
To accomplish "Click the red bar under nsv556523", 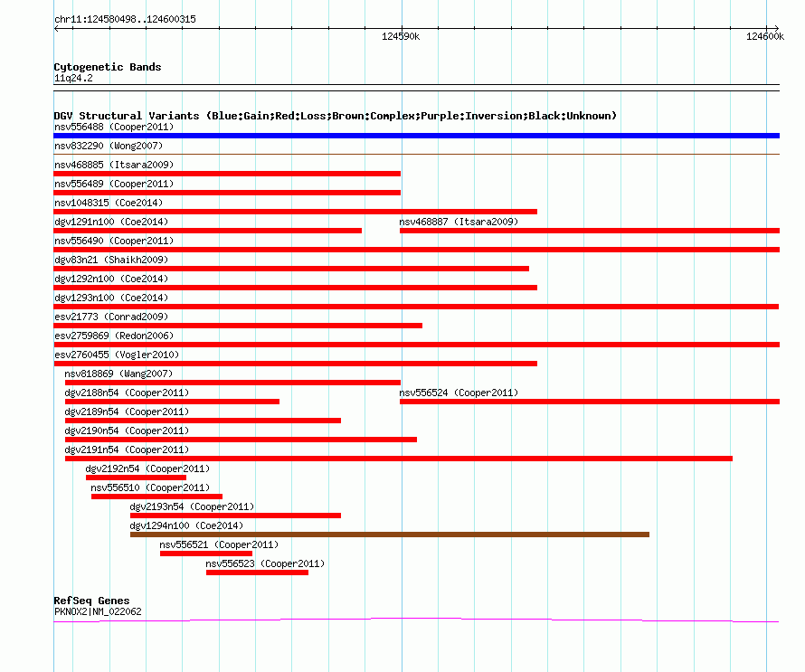I will [257, 573].
